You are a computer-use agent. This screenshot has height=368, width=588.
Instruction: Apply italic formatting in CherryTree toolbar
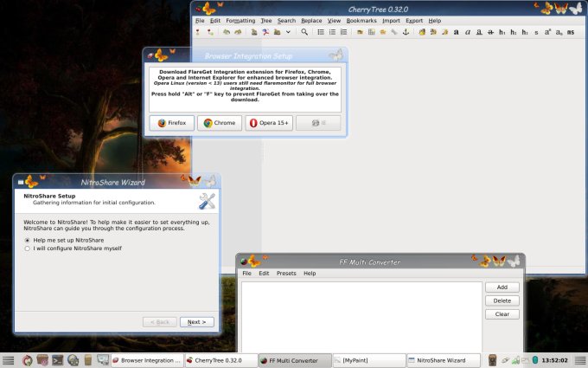pos(468,32)
